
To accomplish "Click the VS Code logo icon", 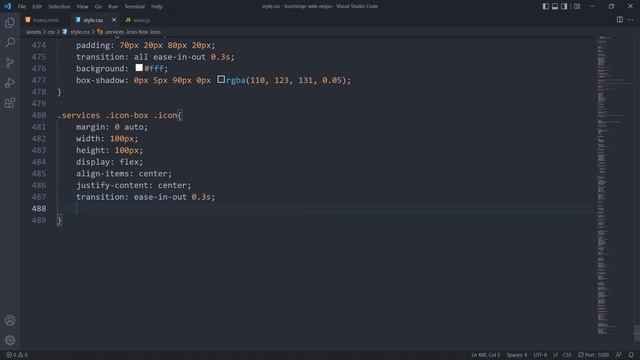I will 7,6.
